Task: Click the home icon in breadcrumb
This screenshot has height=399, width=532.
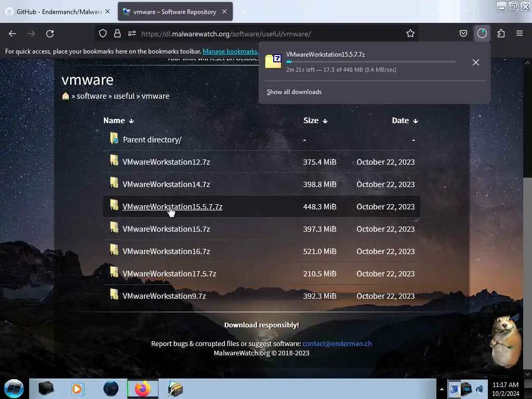Action: (x=65, y=96)
